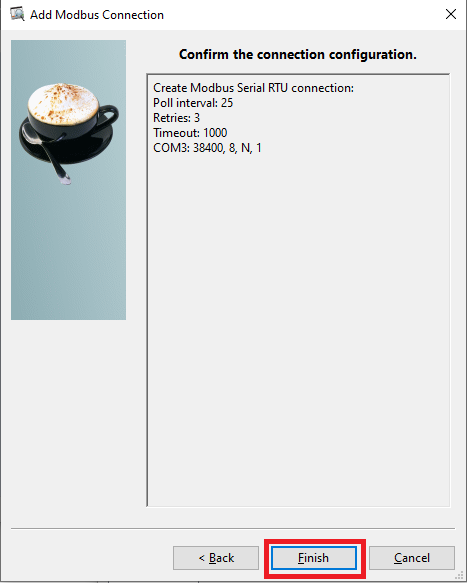This screenshot has height=584, width=467.
Task: Go back with the Back button
Action: [x=216, y=558]
